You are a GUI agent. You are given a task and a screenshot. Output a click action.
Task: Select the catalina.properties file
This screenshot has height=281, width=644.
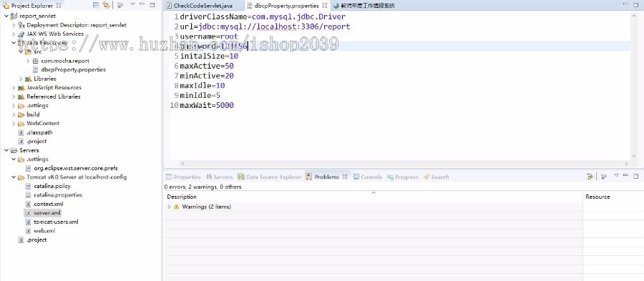[58, 195]
